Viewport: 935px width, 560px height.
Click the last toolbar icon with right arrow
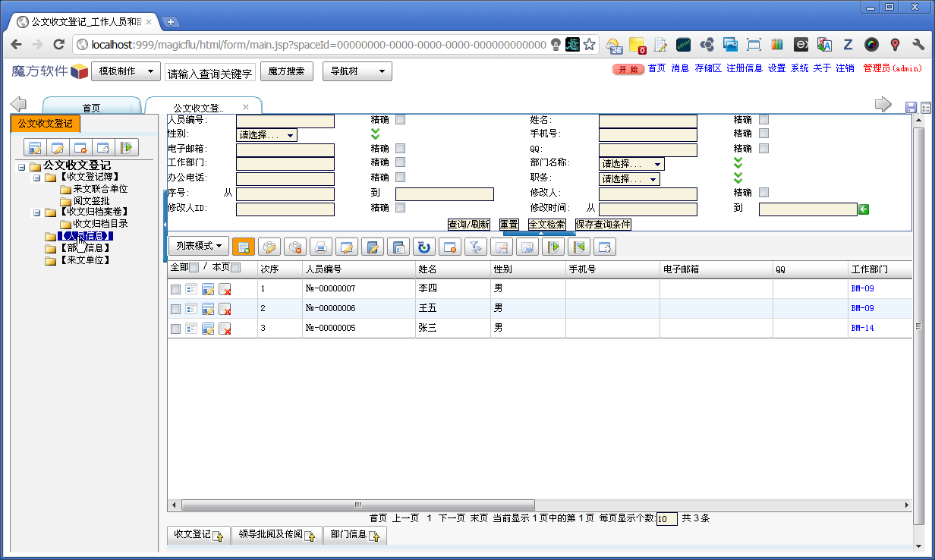click(x=604, y=247)
